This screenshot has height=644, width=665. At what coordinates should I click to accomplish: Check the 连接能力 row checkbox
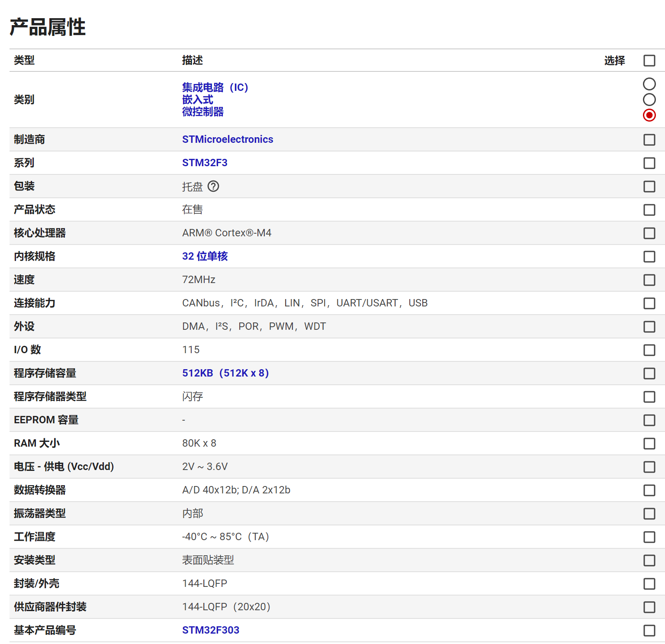(x=649, y=303)
